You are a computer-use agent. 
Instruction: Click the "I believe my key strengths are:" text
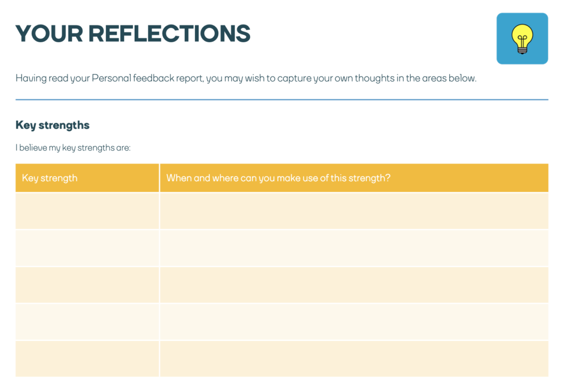click(73, 148)
